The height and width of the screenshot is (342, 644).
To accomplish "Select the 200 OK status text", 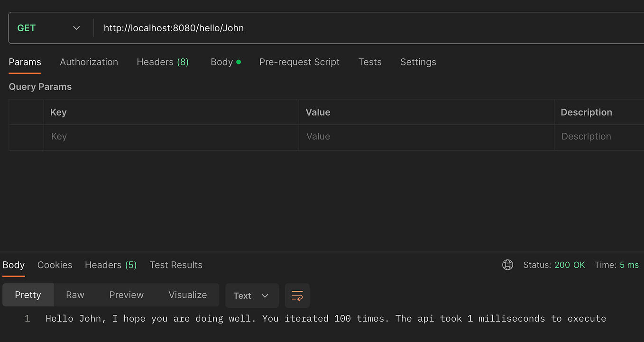I will click(x=570, y=265).
